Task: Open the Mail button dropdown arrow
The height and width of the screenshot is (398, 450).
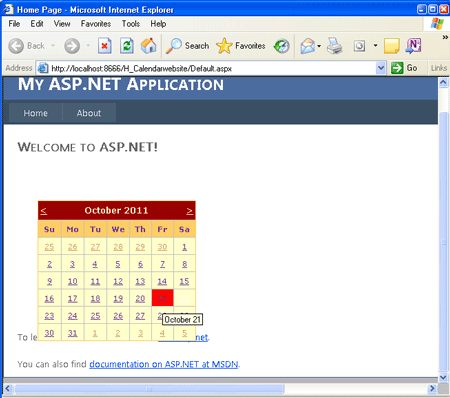Action: click(319, 46)
